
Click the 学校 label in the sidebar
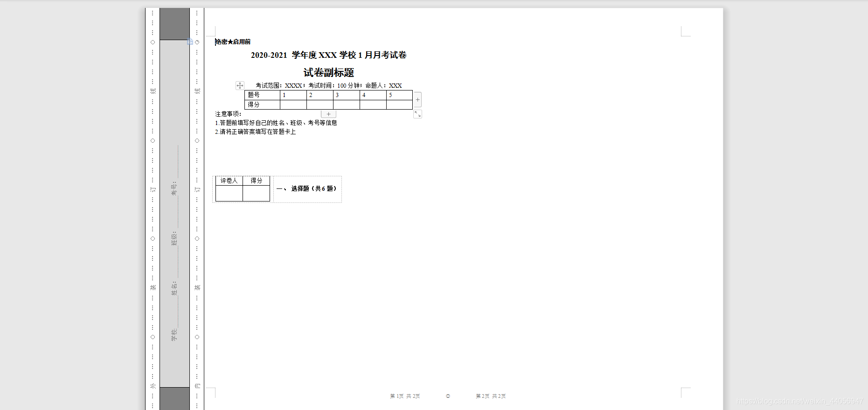pos(174,334)
